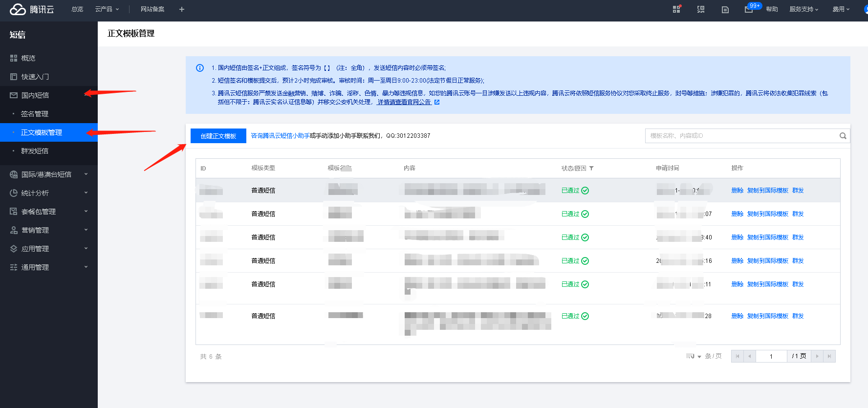Image resolution: width=868 pixels, height=408 pixels.
Task: Open the items per page dropdown
Action: [x=694, y=356]
